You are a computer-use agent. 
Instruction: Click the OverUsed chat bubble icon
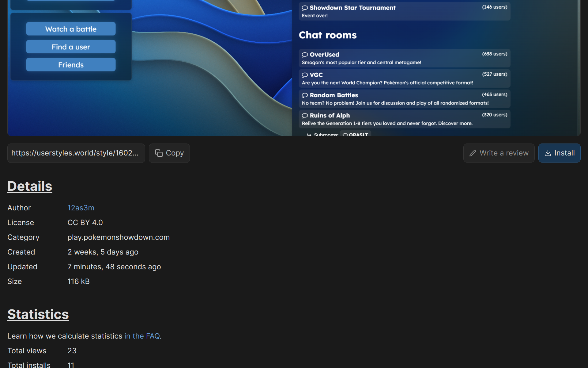(305, 55)
